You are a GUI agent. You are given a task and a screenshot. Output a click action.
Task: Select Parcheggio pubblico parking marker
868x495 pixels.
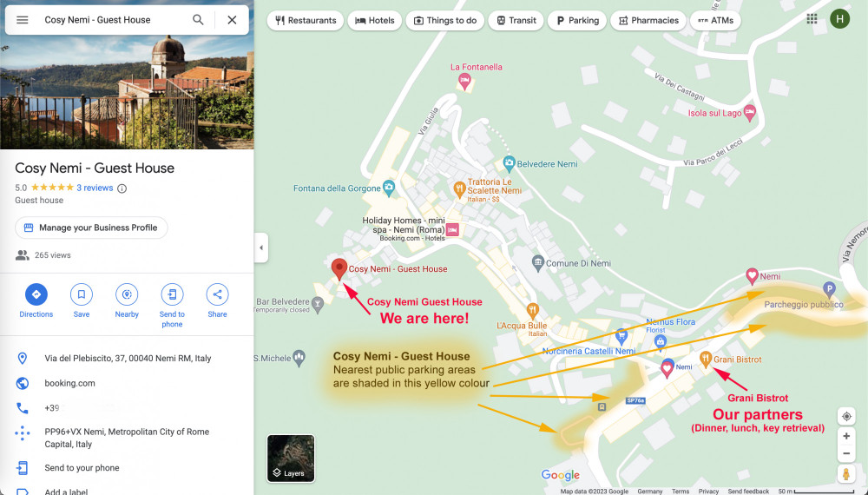pyautogui.click(x=829, y=289)
